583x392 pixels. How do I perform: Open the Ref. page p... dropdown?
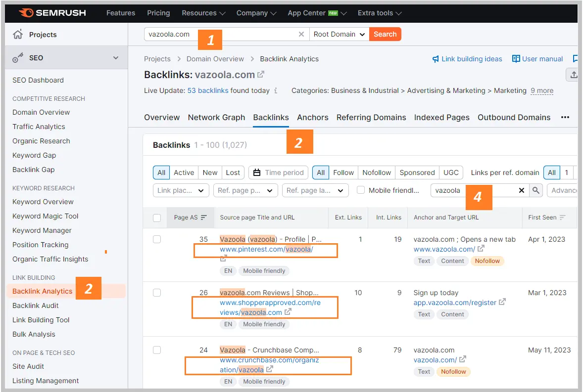245,190
